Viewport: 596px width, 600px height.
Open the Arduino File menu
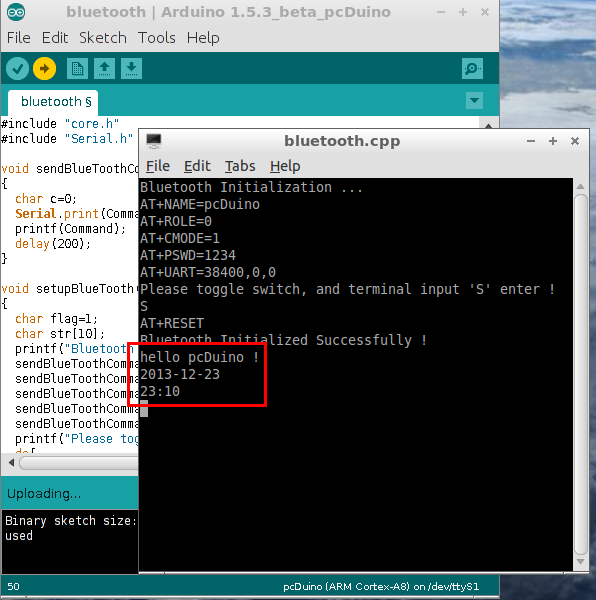click(18, 38)
